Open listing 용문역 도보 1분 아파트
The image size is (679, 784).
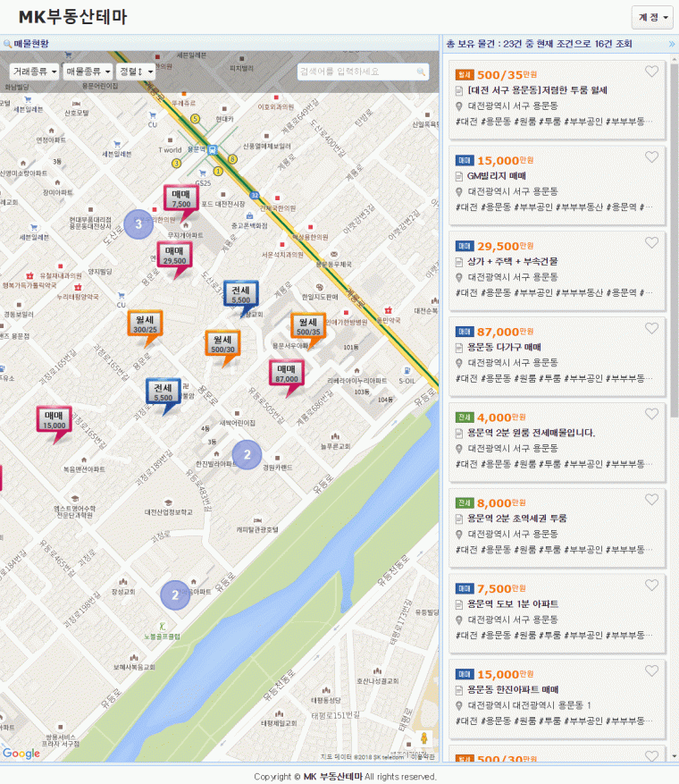coord(513,604)
